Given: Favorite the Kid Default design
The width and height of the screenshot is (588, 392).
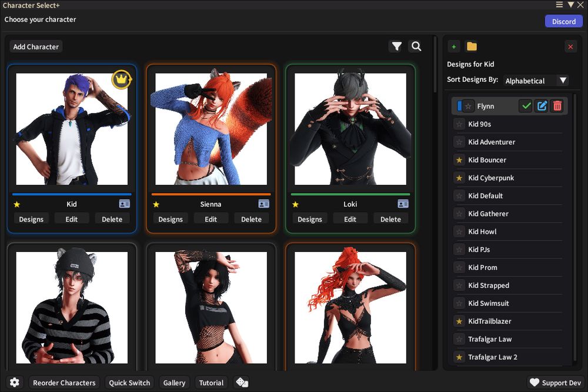Looking at the screenshot, I should click(x=459, y=195).
